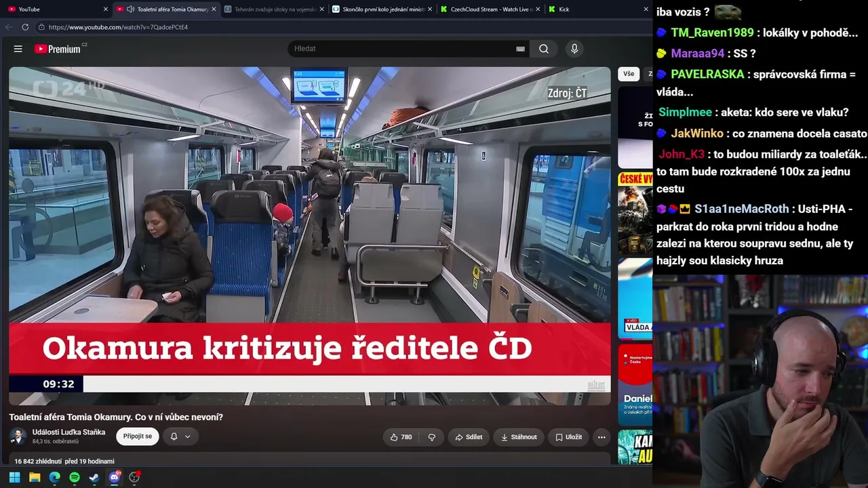868x488 pixels.
Task: Close the first YouTube tab
Action: [x=106, y=9]
